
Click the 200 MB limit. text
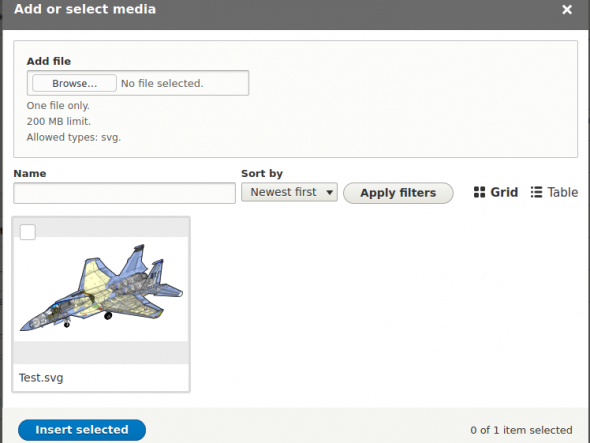(59, 122)
